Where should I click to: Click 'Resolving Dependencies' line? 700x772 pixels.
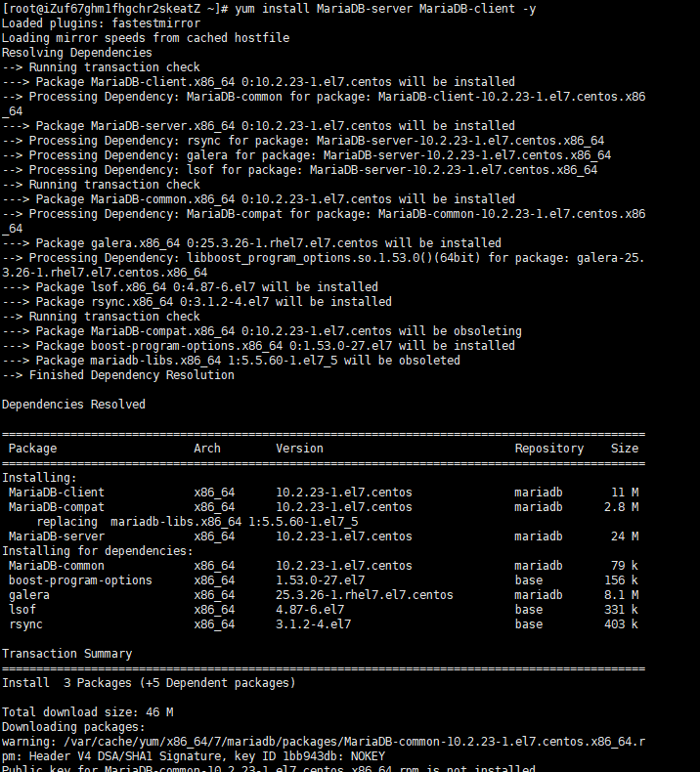pyautogui.click(x=77, y=53)
